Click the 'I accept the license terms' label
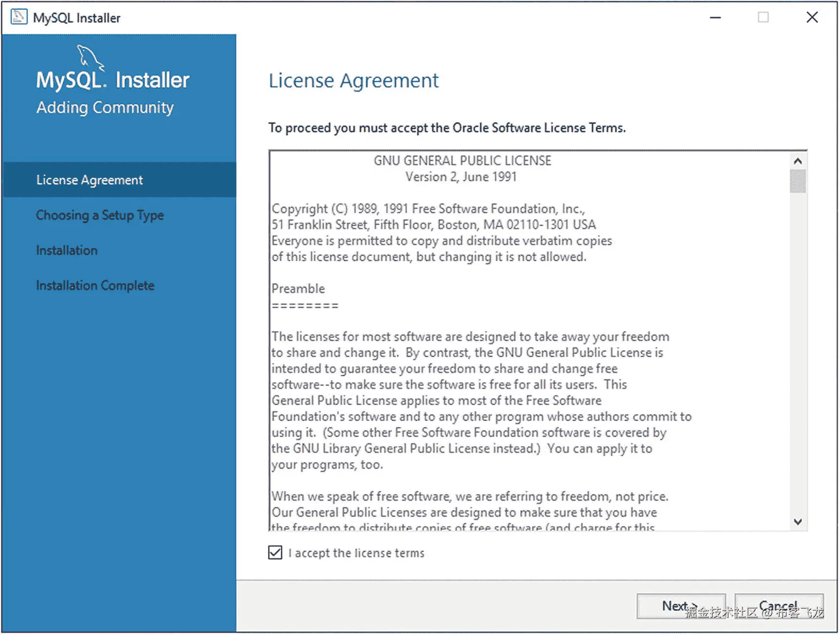Screen dimensions: 840x635 coord(356,553)
